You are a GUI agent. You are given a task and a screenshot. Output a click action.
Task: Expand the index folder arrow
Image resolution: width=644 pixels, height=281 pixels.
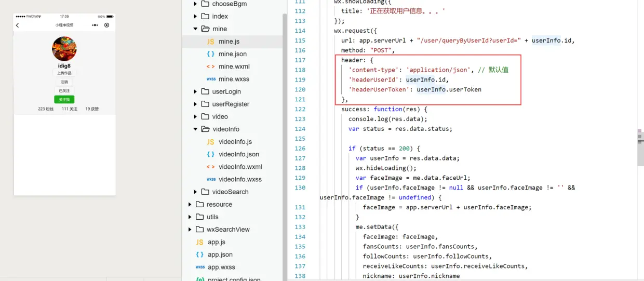(x=195, y=16)
